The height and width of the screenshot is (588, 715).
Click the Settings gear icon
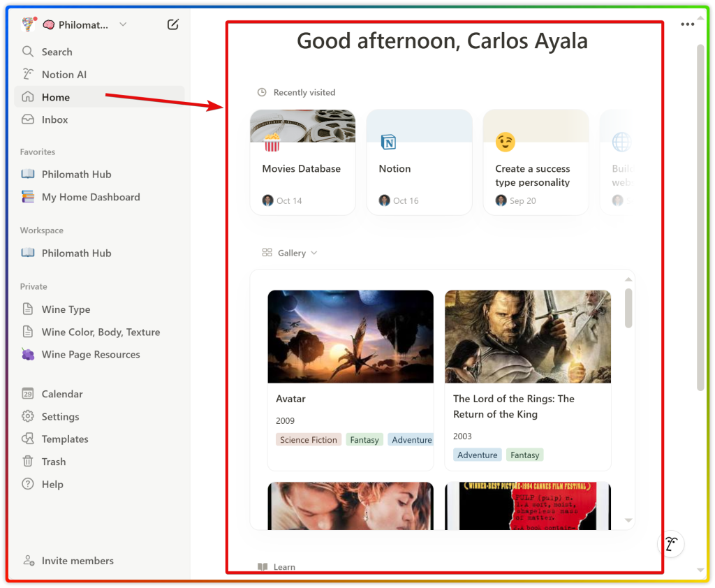tap(28, 416)
